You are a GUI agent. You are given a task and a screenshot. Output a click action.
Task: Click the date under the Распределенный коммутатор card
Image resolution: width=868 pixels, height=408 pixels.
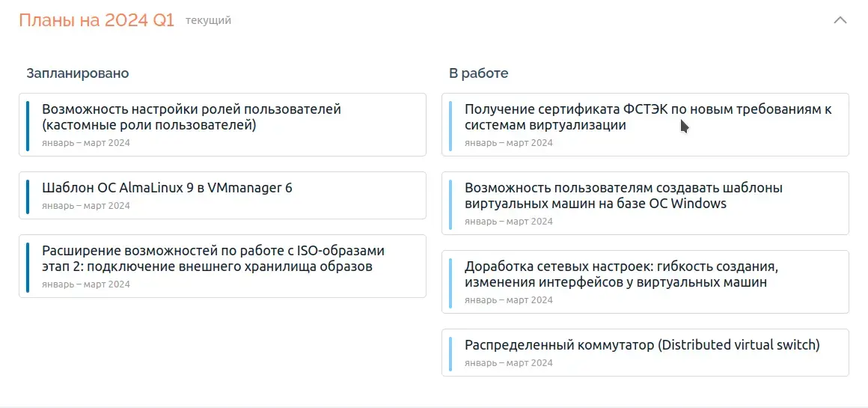click(509, 363)
